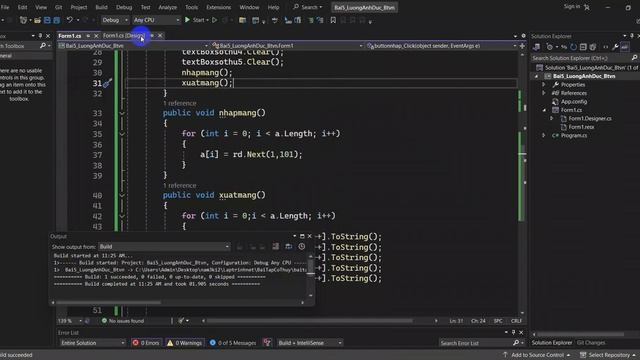Open the Extensions menu
The height and width of the screenshot is (360, 640).
coord(218,7)
